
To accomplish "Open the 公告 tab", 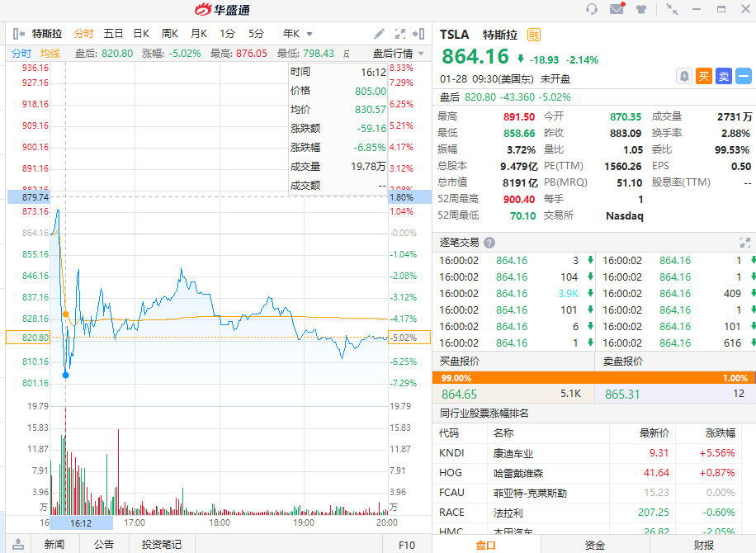I will (104, 544).
